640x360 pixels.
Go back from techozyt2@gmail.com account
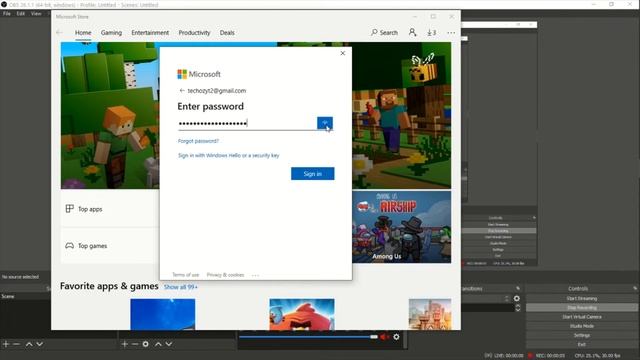pyautogui.click(x=182, y=91)
